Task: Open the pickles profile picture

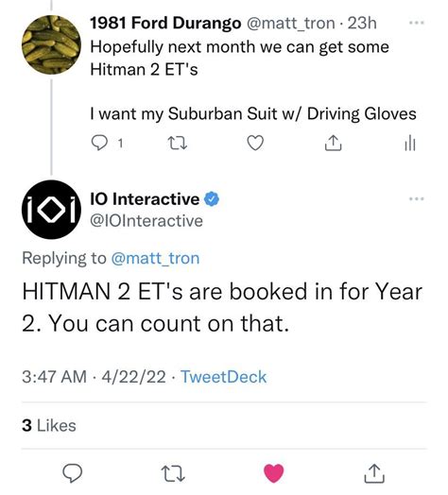Action: click(x=51, y=44)
